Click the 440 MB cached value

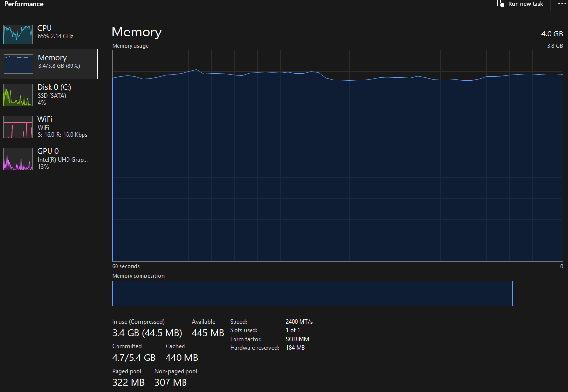point(182,358)
